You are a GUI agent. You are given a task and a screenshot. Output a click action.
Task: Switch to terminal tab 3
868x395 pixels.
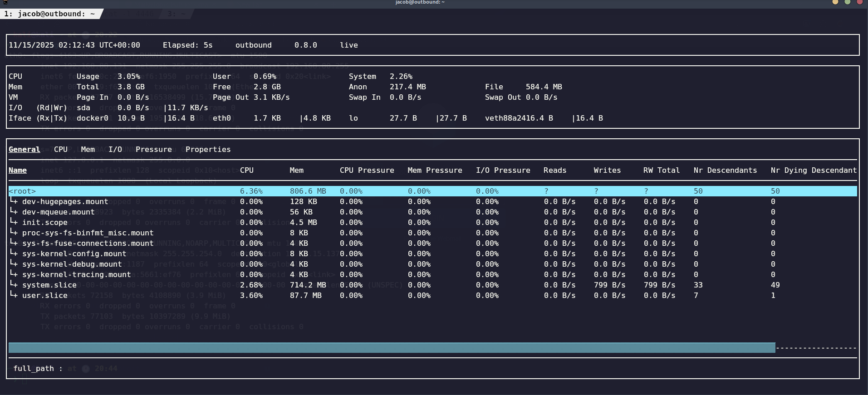(x=176, y=14)
